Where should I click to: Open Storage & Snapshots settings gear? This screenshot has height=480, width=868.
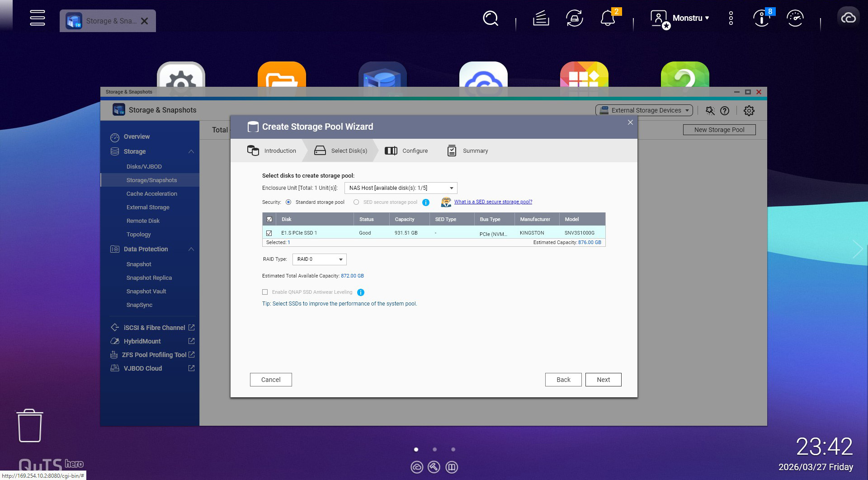[x=749, y=111]
